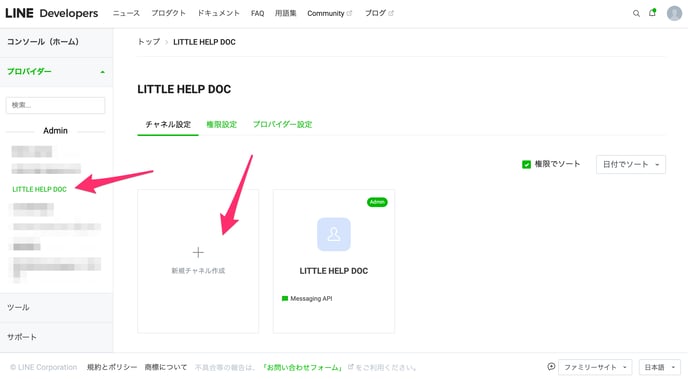Click the Admin group label in sidebar

point(55,131)
